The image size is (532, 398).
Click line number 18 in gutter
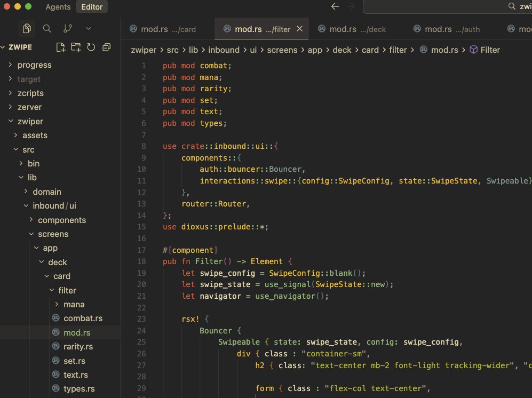point(141,261)
